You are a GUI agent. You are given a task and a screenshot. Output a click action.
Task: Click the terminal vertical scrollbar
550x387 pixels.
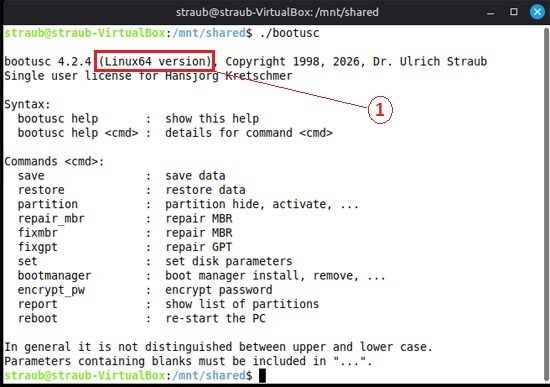point(546,203)
